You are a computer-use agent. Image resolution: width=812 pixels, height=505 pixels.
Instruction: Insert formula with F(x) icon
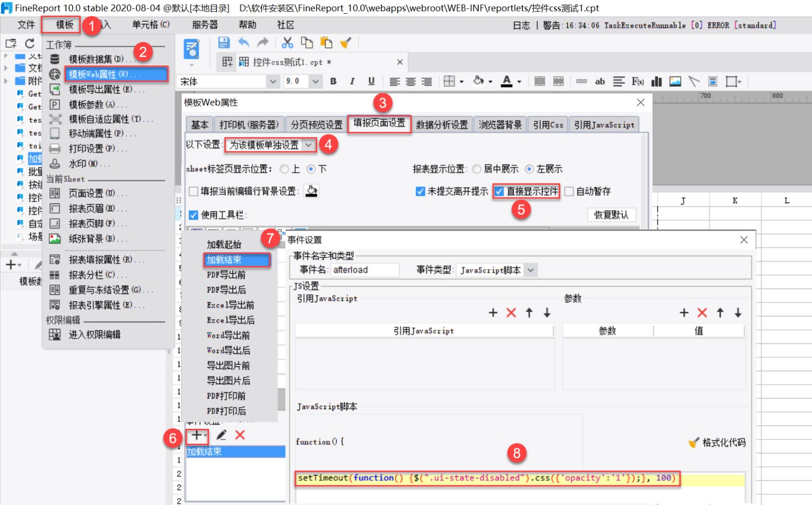point(638,81)
